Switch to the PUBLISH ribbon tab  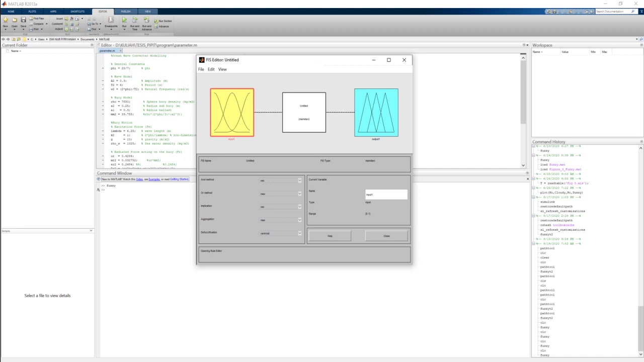tap(126, 11)
